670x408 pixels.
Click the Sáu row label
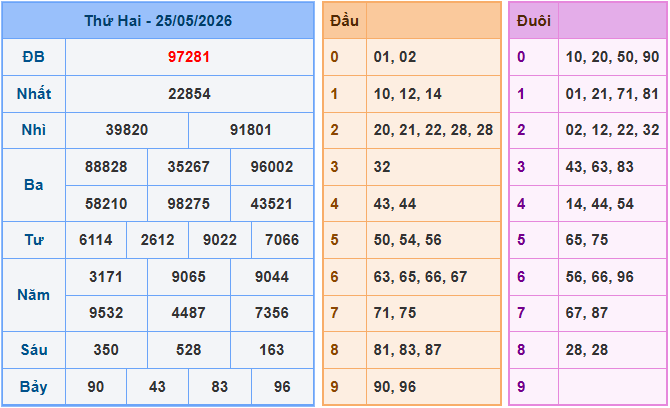[x=34, y=350]
